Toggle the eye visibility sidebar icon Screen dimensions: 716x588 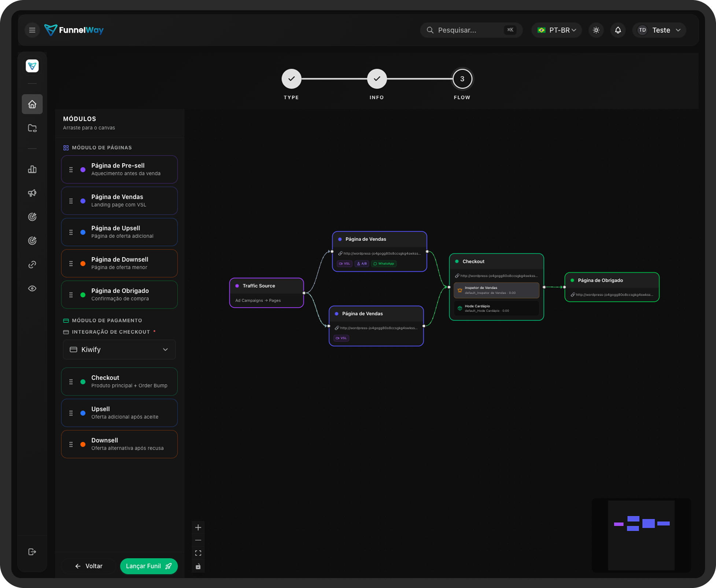[32, 288]
